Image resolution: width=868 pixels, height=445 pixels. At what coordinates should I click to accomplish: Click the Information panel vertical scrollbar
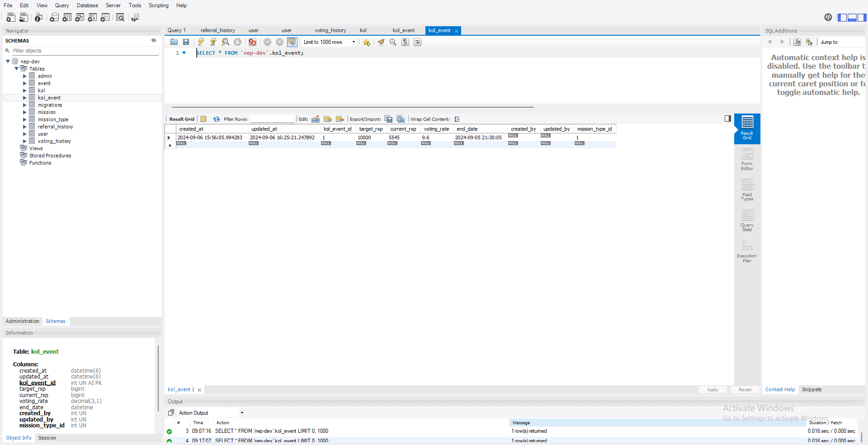(x=158, y=379)
